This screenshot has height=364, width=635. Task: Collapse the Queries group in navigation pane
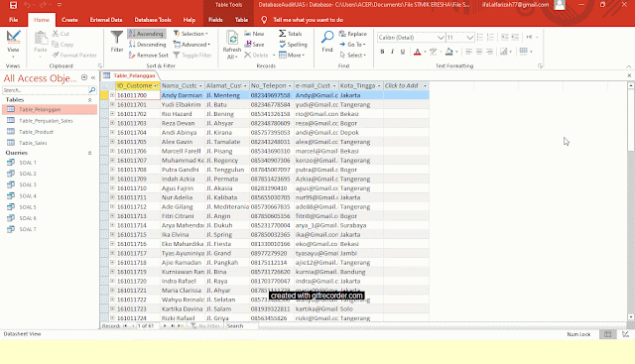pos(89,153)
